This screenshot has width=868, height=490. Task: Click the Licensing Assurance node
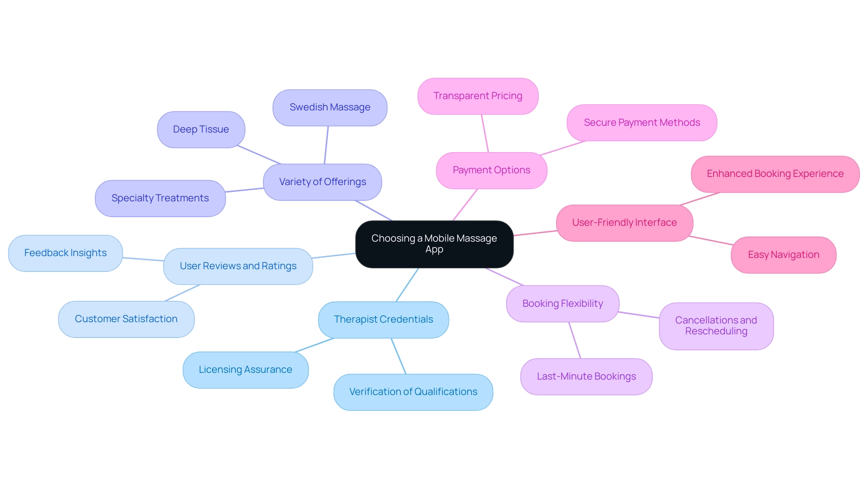(x=244, y=369)
